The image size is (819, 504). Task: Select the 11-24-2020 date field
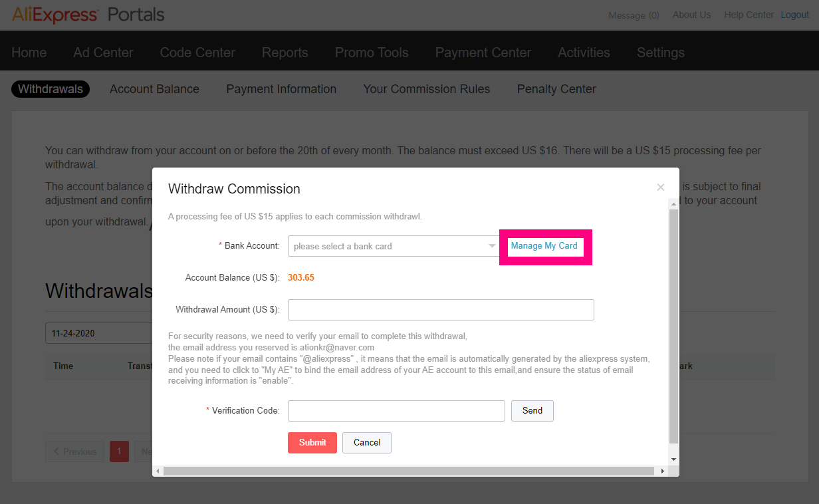tap(100, 334)
